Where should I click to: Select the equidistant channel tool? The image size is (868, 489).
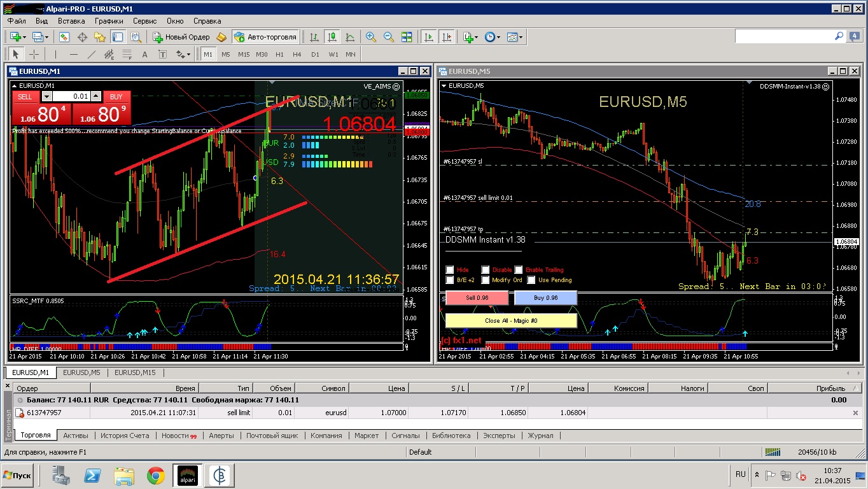click(109, 54)
